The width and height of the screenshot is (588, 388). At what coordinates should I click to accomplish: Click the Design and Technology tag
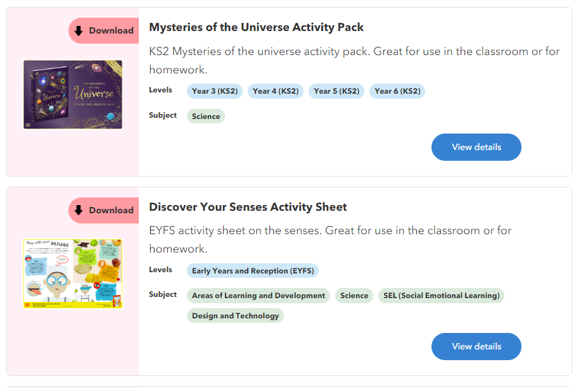[235, 316]
